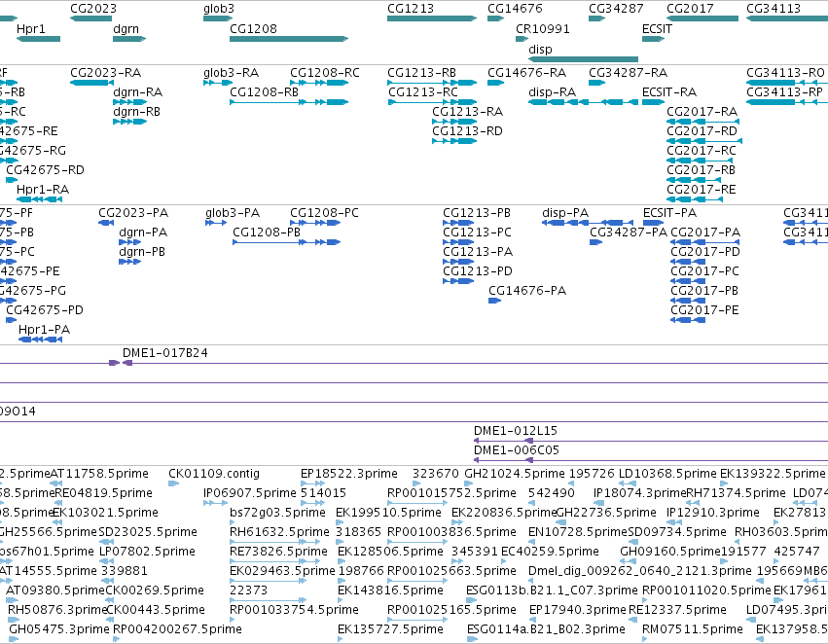Screen dimensions: 828x644
Task: Select transcript CG1213-RA
Action: (x=454, y=122)
